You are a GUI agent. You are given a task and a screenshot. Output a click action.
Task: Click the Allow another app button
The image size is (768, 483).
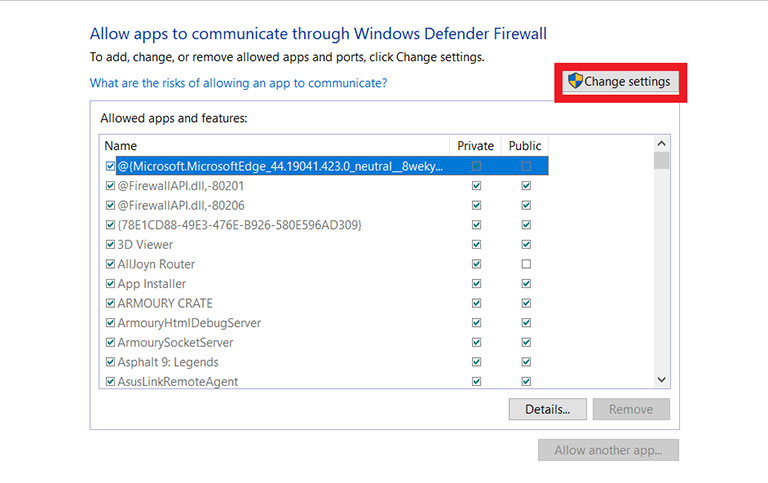pos(608,450)
